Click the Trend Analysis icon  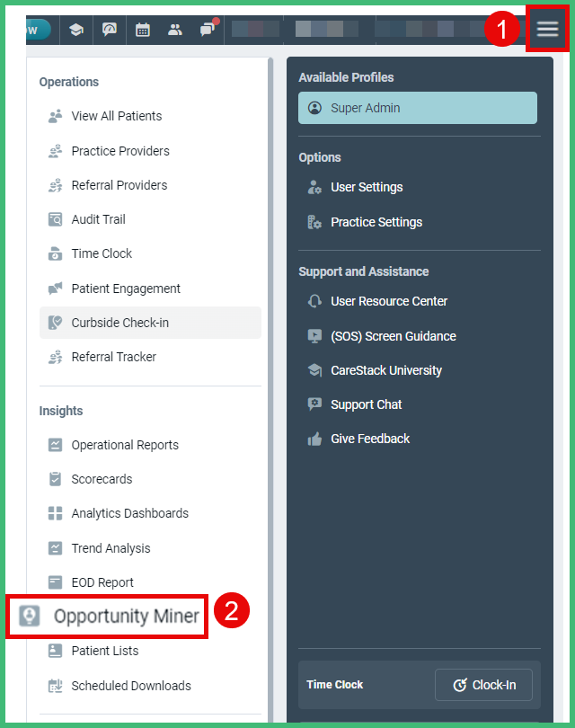click(55, 548)
